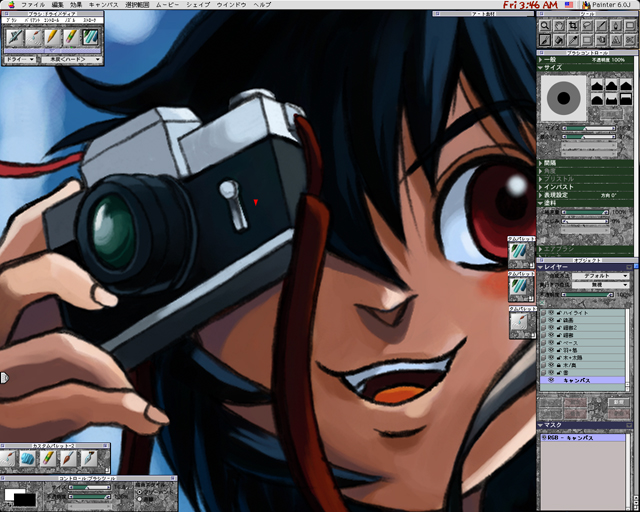The height and width of the screenshot is (512, 640).
Task: Select the RGB - キャンバス mask row
Action: coord(582,438)
